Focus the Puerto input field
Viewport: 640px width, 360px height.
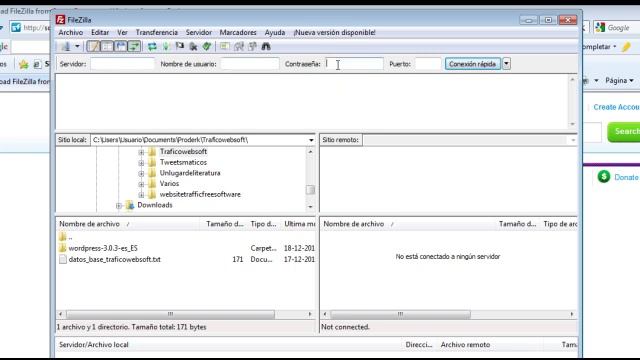[x=428, y=64]
